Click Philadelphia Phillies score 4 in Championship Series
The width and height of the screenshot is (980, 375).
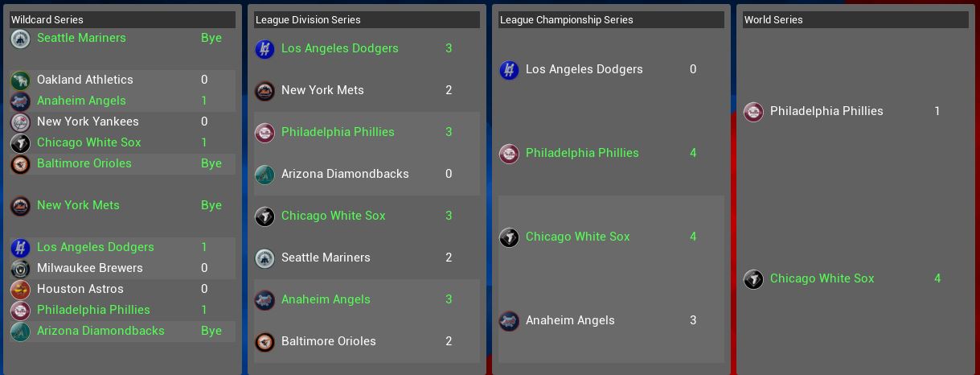click(x=693, y=153)
